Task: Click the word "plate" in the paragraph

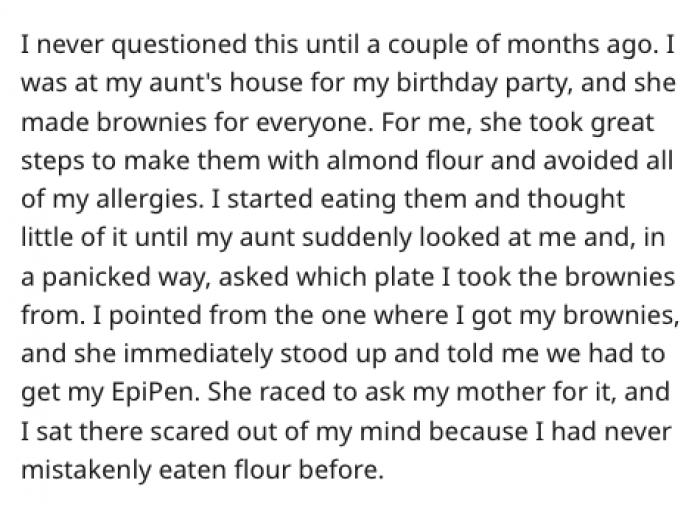Action: pos(404,277)
